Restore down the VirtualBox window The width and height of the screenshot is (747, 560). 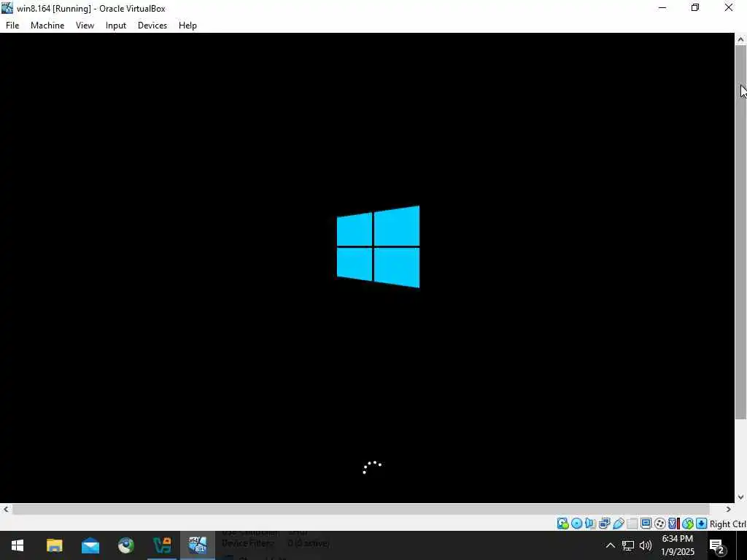695,8
